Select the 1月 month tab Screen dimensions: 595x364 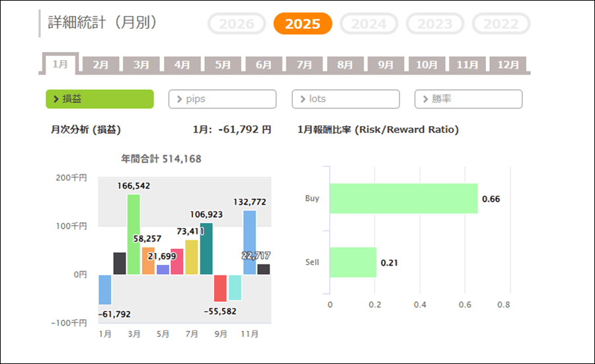point(60,64)
